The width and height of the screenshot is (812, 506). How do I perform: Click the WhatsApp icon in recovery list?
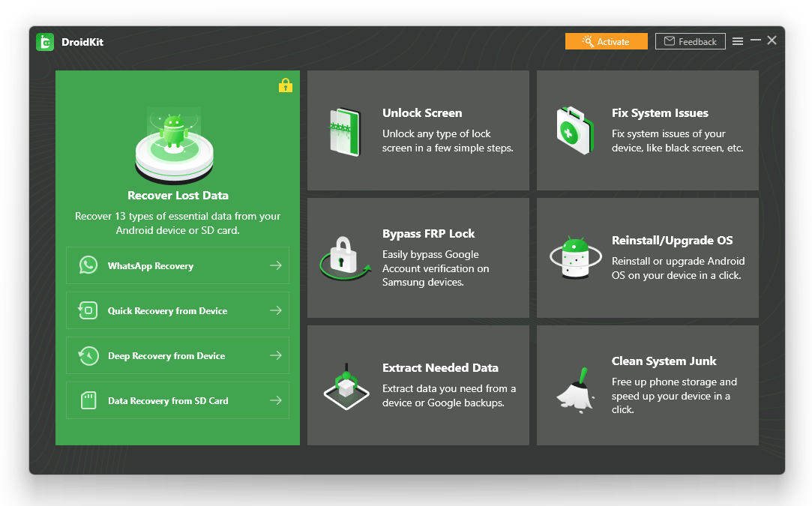(88, 265)
